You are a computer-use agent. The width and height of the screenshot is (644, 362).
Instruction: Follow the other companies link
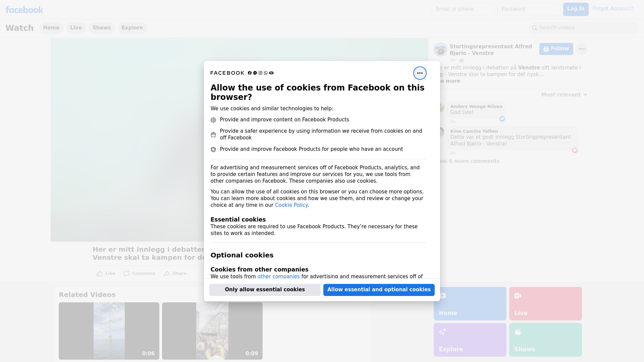tap(278, 277)
